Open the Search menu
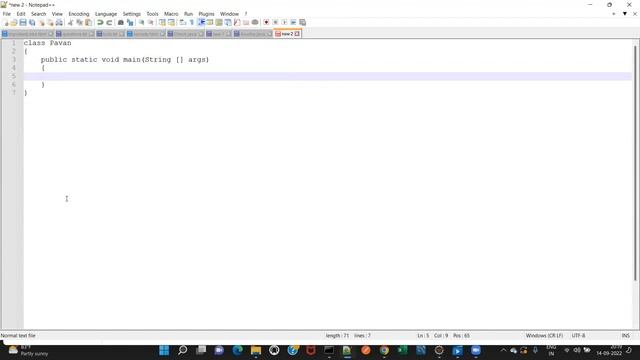Viewport: 640px width, 360px height. coord(38,14)
